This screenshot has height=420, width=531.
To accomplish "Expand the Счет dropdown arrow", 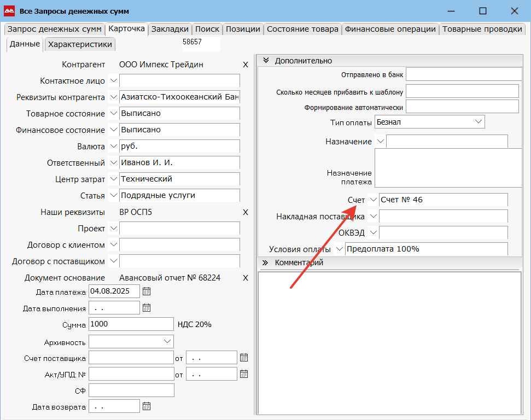I will click(x=373, y=200).
